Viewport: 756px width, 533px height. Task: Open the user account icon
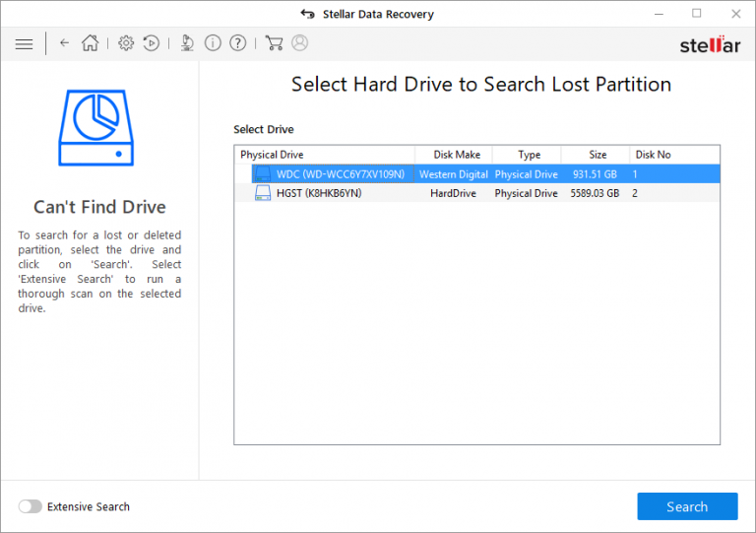[x=299, y=43]
